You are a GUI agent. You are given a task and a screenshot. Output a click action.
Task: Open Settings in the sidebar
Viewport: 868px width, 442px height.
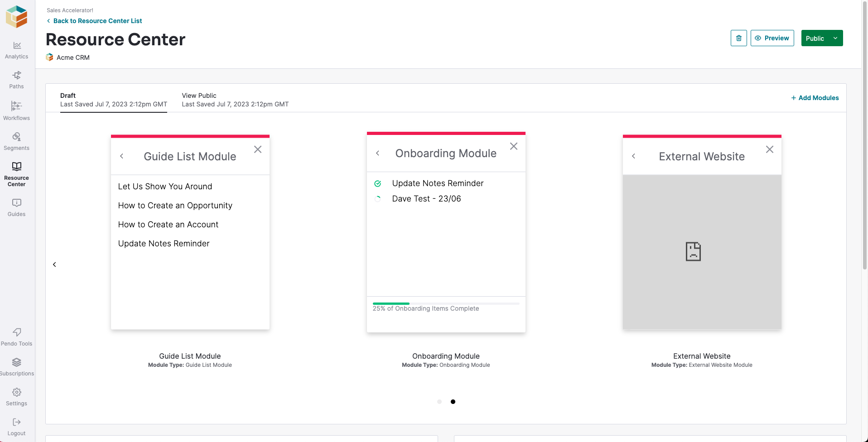coord(17,397)
